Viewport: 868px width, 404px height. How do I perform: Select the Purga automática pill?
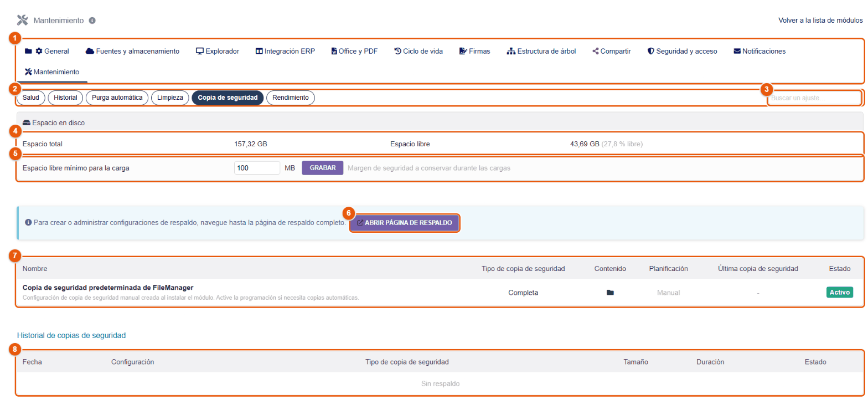pos(117,98)
